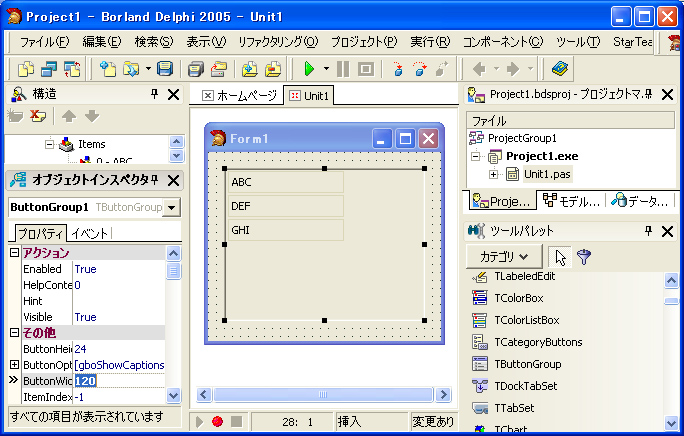The image size is (684, 436).
Task: Click the View Unit toolbar icon
Action: tap(26, 69)
